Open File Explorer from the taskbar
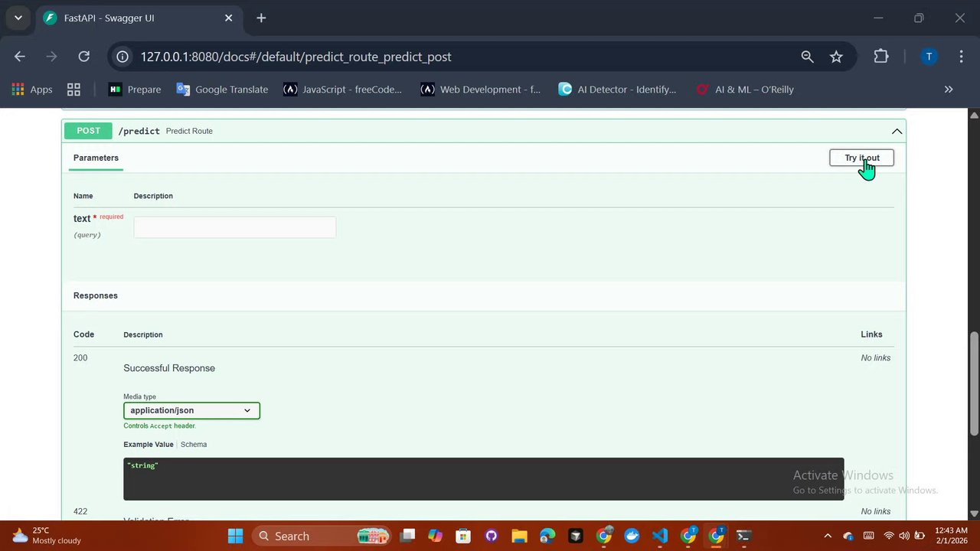Screen dimensions: 980x551 coord(519,536)
